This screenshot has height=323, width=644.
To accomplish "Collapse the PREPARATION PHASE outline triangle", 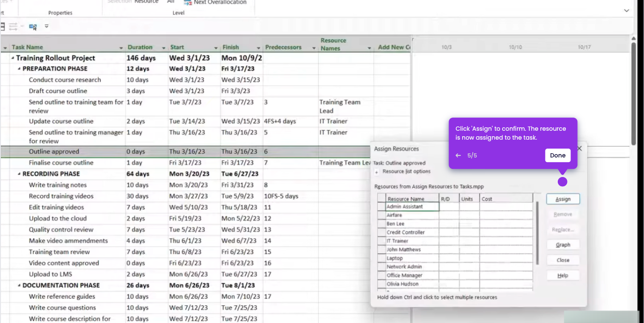I will click(x=19, y=69).
